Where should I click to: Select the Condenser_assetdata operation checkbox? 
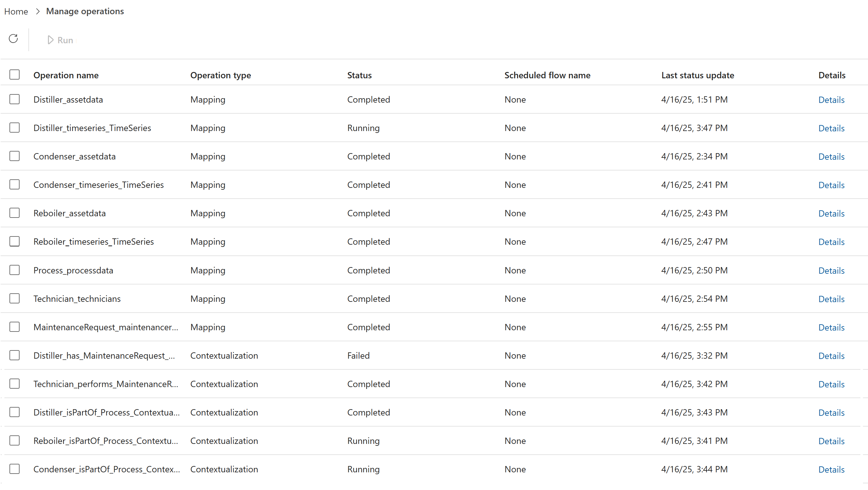pos(15,156)
